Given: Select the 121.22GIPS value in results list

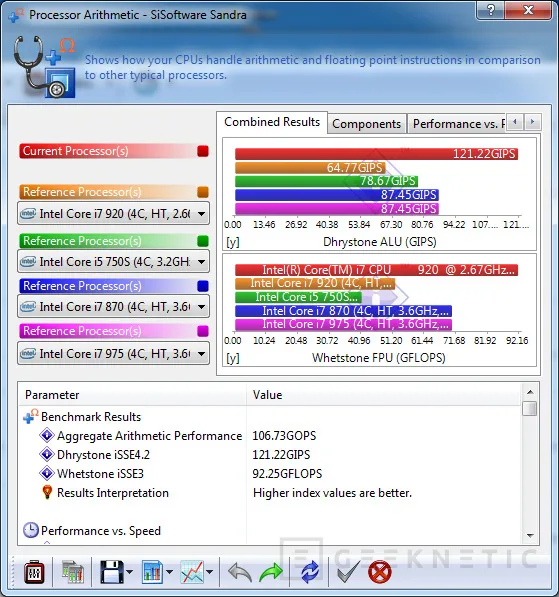Looking at the screenshot, I should click(281, 455).
